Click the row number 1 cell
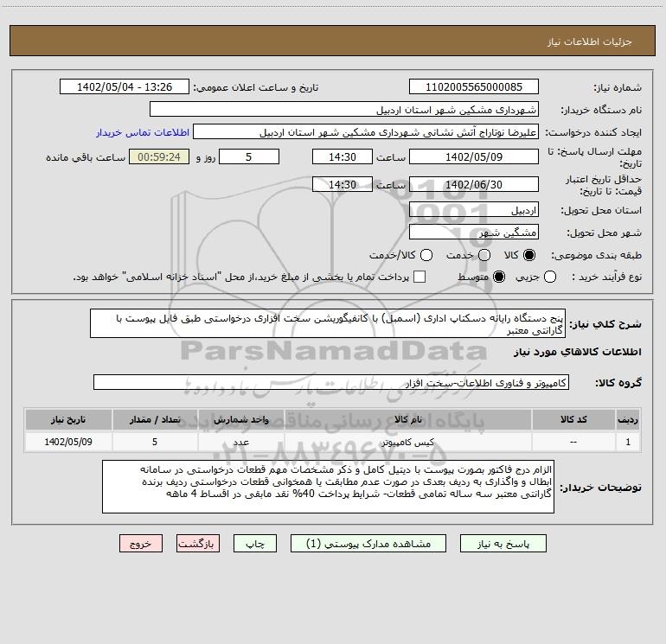This screenshot has width=666, height=644. coord(628,442)
